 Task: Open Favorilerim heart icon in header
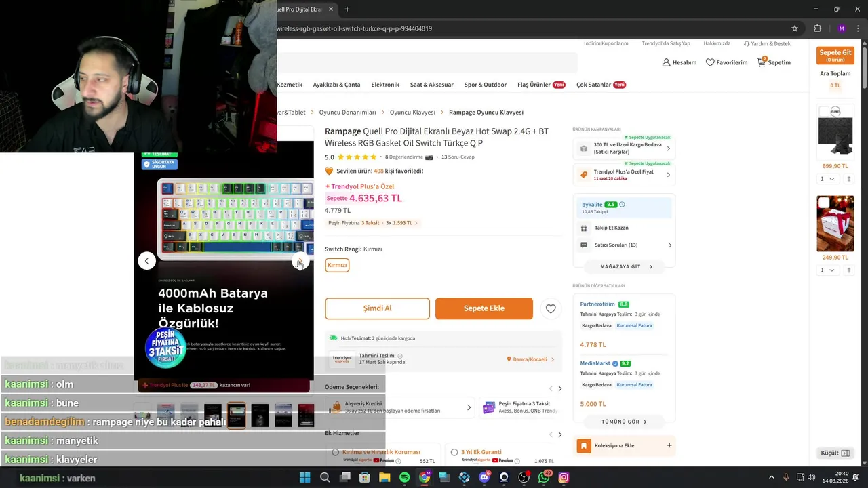(710, 62)
